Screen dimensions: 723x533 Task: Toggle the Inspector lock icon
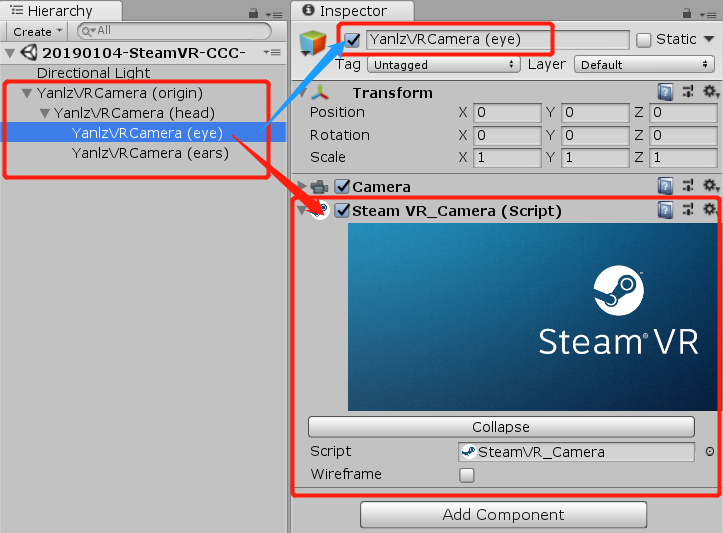687,13
